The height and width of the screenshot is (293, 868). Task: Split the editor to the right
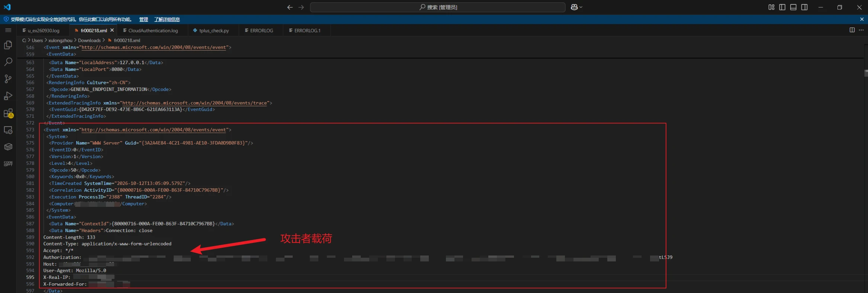852,30
